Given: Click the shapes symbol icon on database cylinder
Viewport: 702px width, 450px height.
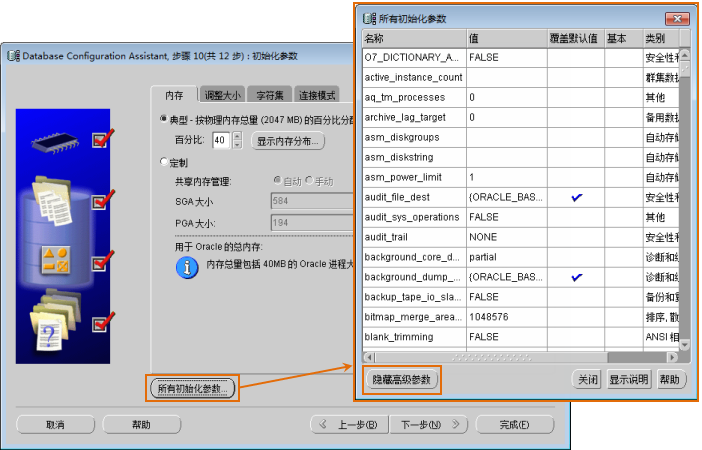Looking at the screenshot, I should [x=53, y=261].
